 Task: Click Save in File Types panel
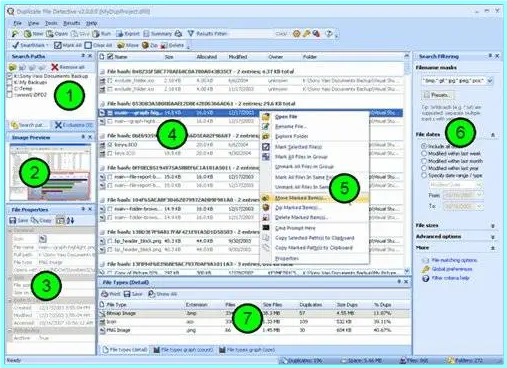(x=133, y=294)
